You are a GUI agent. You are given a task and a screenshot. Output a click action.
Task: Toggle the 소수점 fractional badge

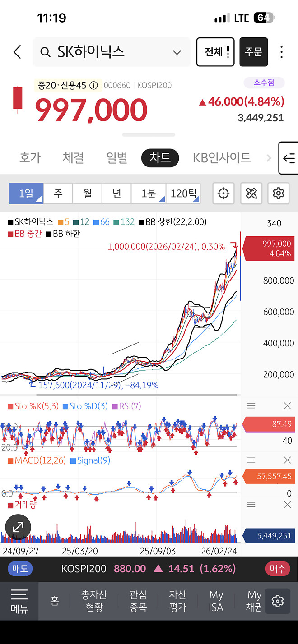[x=264, y=83]
